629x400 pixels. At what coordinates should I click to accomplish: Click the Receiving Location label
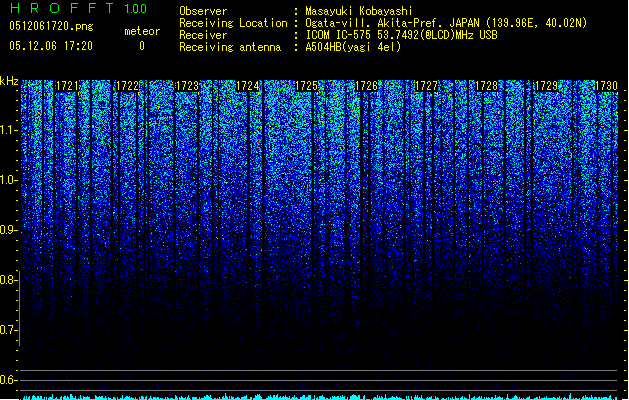tap(233, 23)
